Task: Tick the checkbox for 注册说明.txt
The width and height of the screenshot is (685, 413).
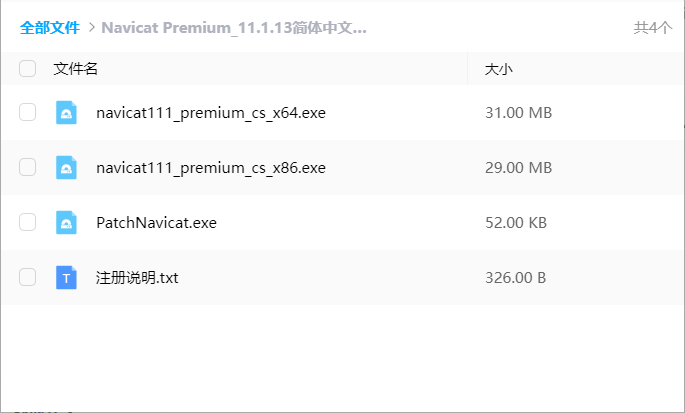Action: click(28, 278)
